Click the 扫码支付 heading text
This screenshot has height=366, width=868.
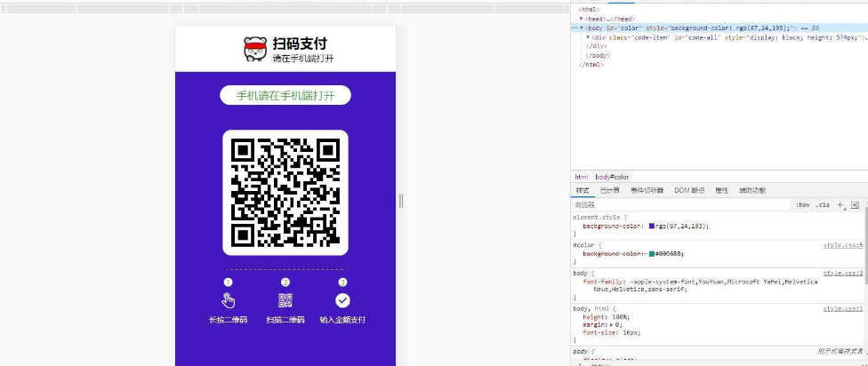coord(300,44)
